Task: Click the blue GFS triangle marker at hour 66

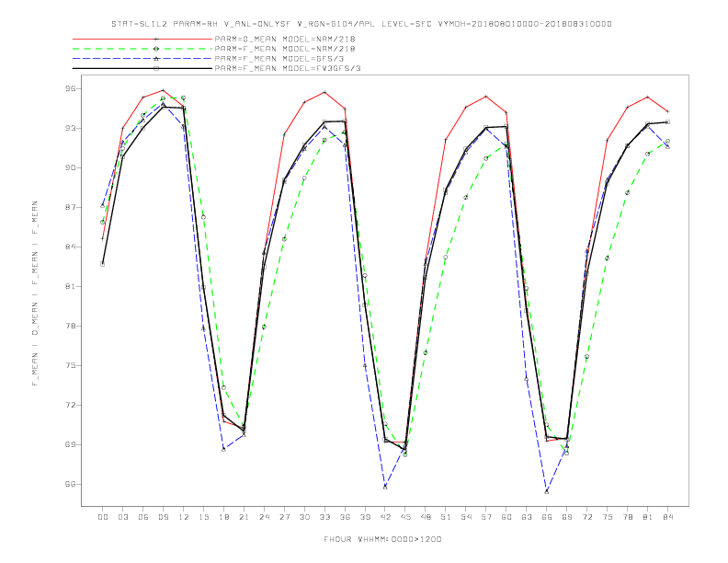Action: click(x=547, y=491)
